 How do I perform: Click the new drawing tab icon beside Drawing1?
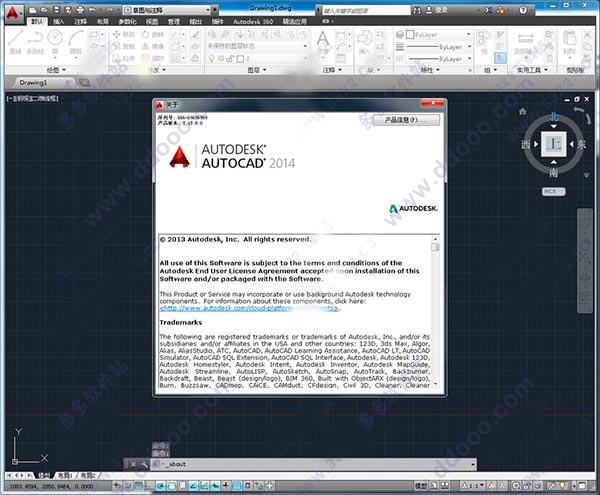click(x=84, y=83)
